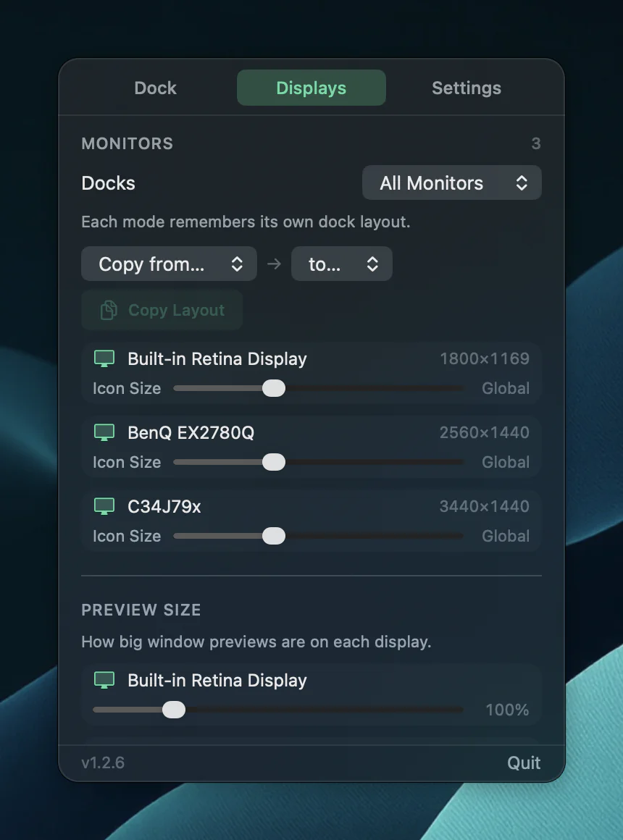623x840 pixels.
Task: Click Global label in BenQ EX2780Q row
Action: pos(506,462)
